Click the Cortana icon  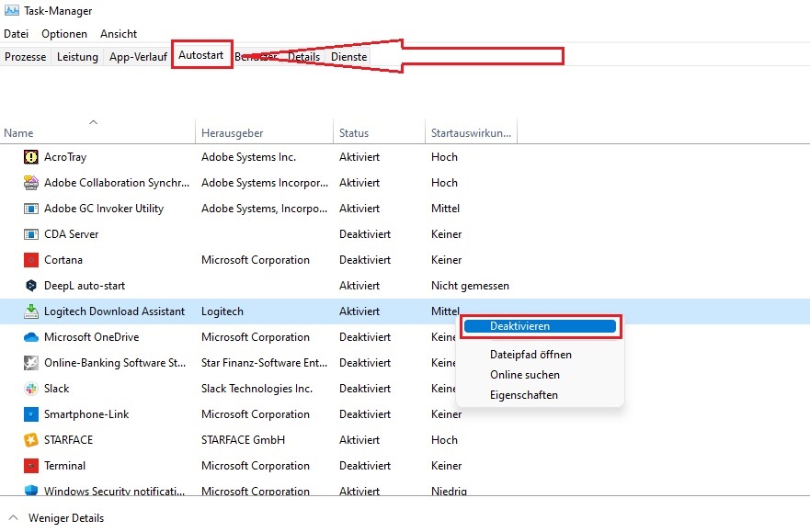31,260
